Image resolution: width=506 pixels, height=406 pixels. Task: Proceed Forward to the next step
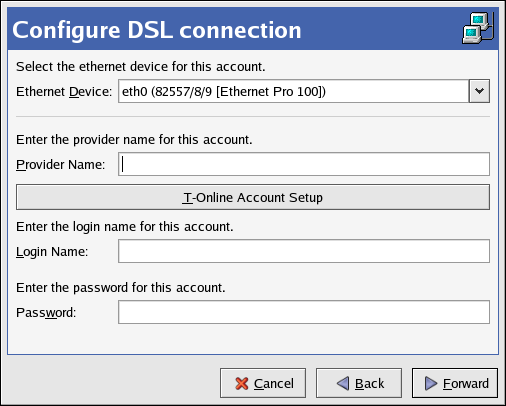click(455, 383)
